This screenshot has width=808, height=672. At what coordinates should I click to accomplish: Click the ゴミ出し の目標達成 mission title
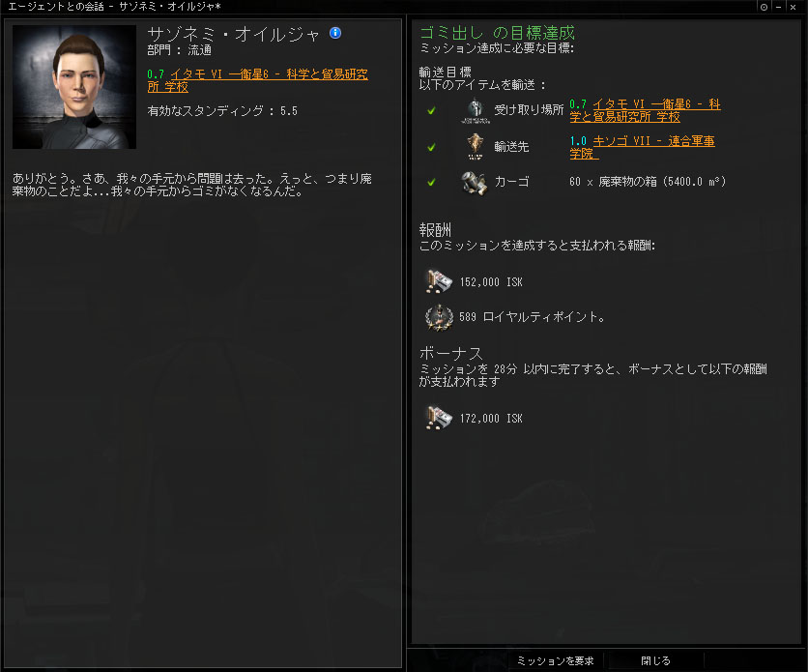point(497,33)
